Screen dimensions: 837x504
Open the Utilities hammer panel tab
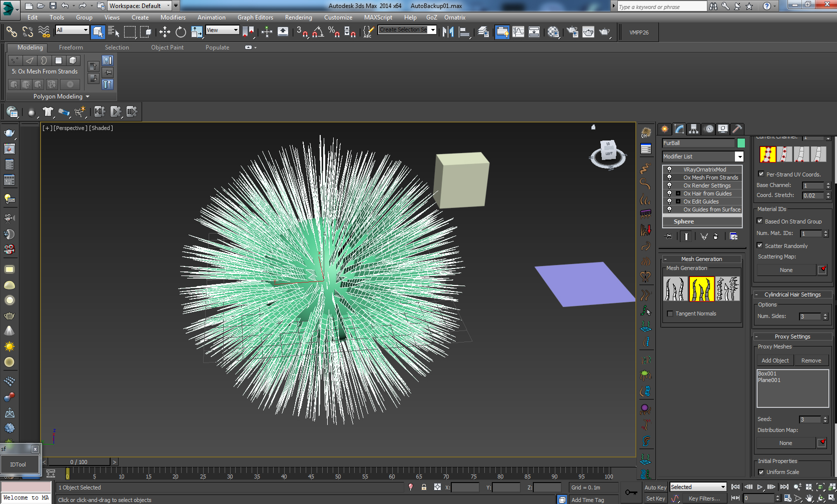pos(737,129)
